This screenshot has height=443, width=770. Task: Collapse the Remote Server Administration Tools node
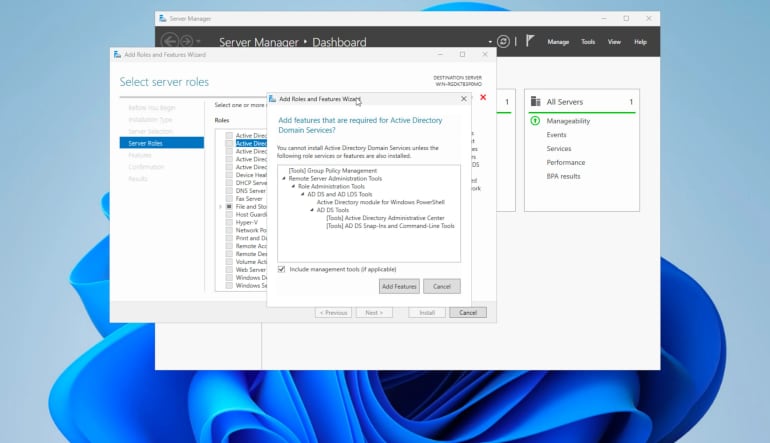(284, 179)
